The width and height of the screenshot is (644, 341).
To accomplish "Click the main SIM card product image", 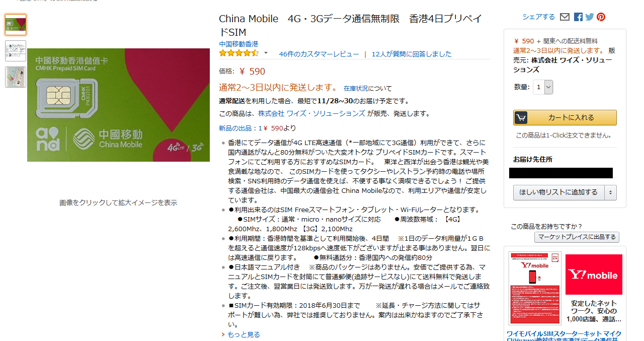I will 118,105.
